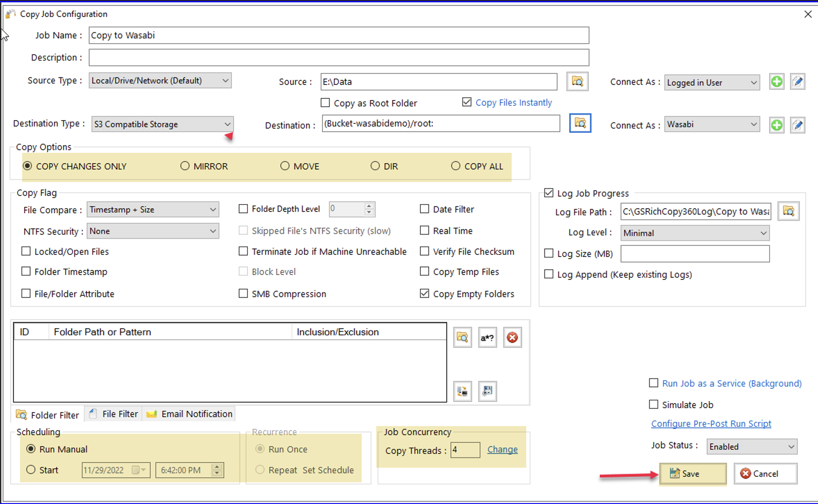Save the copy job

click(693, 474)
